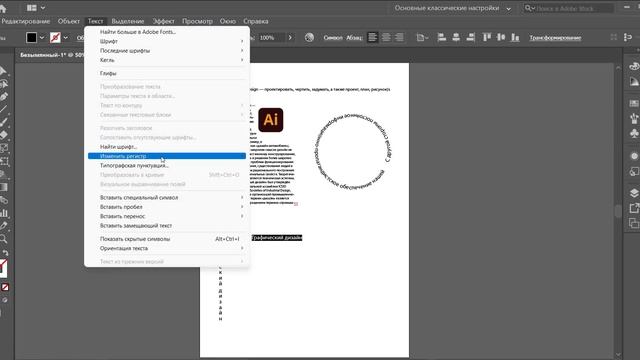Viewport: 640px width, 360px height.
Task: Open the Color panel palette icon
Action: tap(634, 67)
